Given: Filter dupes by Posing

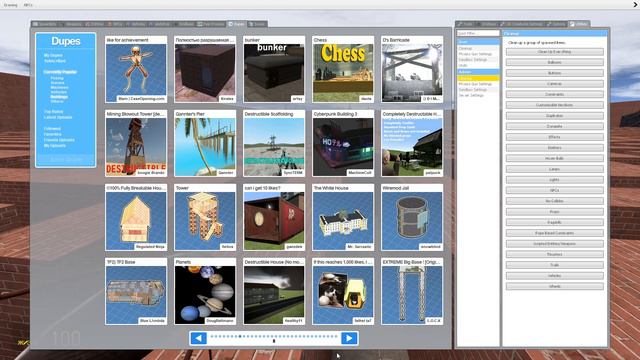Looking at the screenshot, I should pyautogui.click(x=57, y=78).
